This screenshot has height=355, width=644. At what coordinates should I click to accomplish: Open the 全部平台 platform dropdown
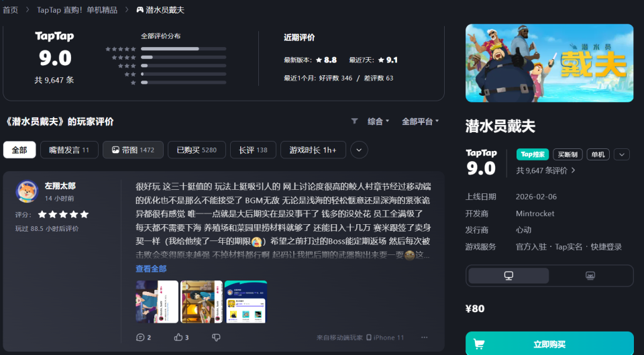(420, 121)
